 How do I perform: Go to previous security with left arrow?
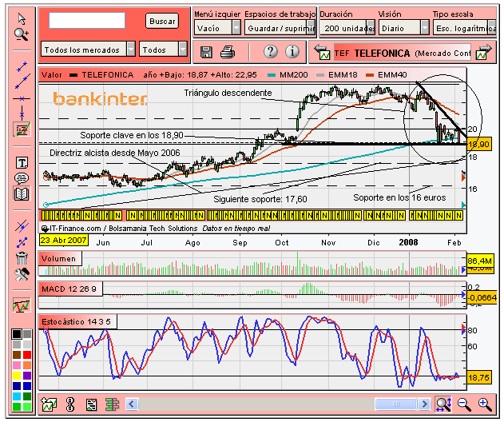click(x=322, y=52)
